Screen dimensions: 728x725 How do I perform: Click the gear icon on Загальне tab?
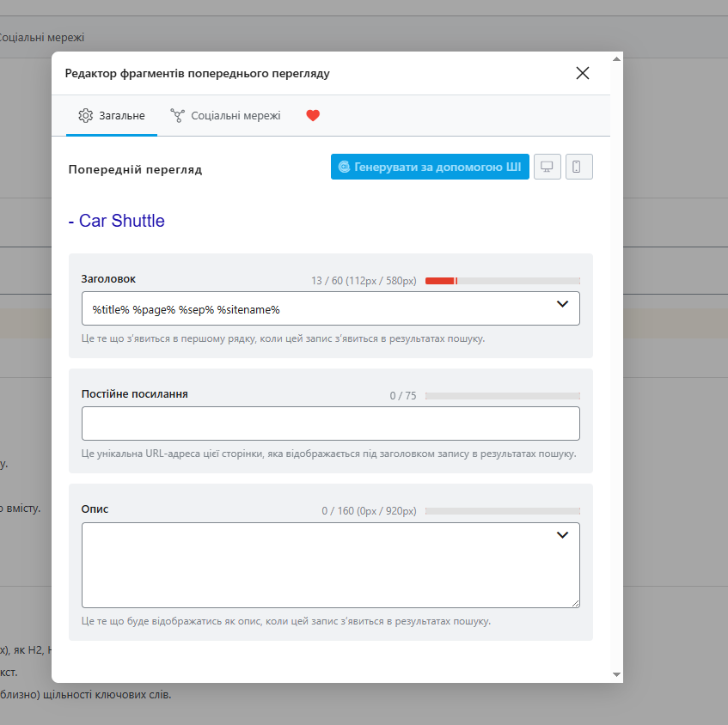(x=85, y=116)
